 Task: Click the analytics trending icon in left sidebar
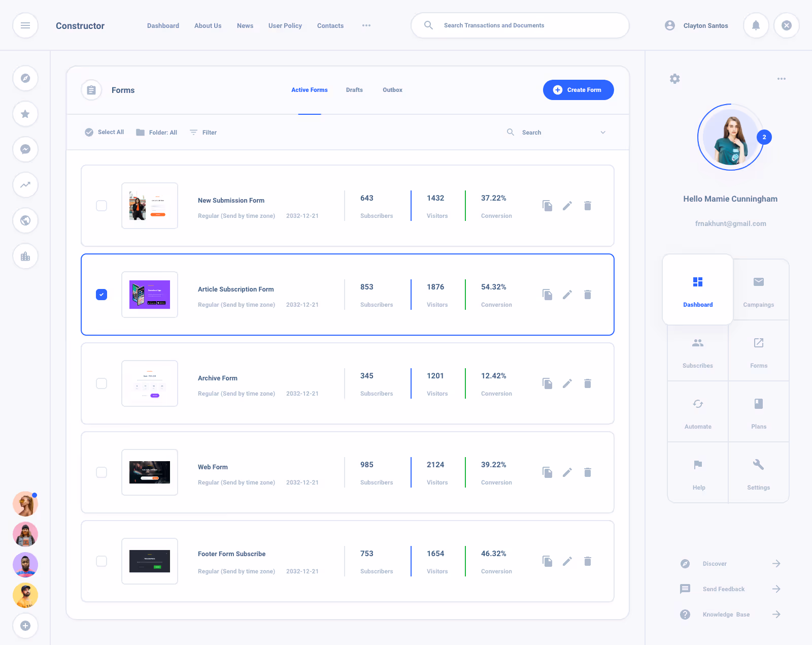point(25,185)
